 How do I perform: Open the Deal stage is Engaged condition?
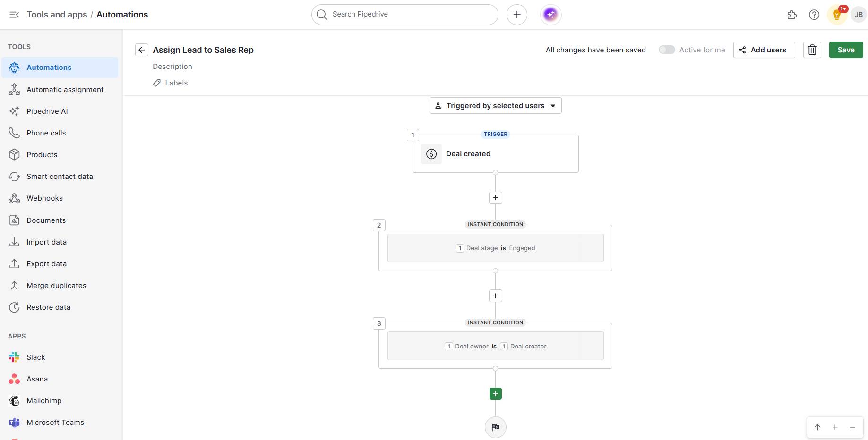point(495,248)
